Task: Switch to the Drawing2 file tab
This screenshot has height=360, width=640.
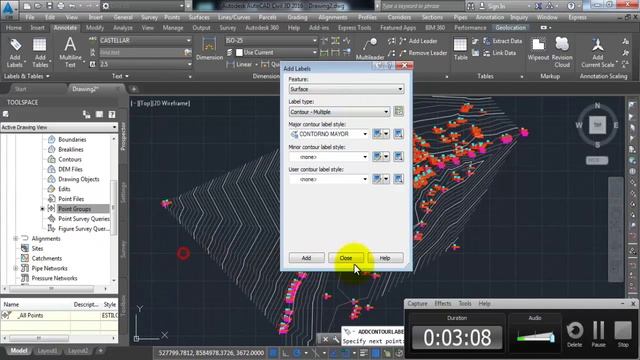Action: click(85, 89)
